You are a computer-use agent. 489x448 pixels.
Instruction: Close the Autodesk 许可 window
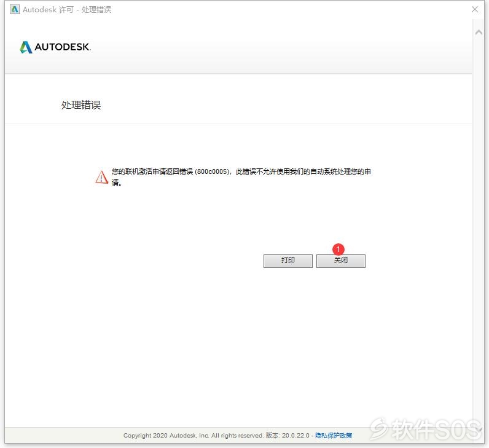(x=475, y=9)
